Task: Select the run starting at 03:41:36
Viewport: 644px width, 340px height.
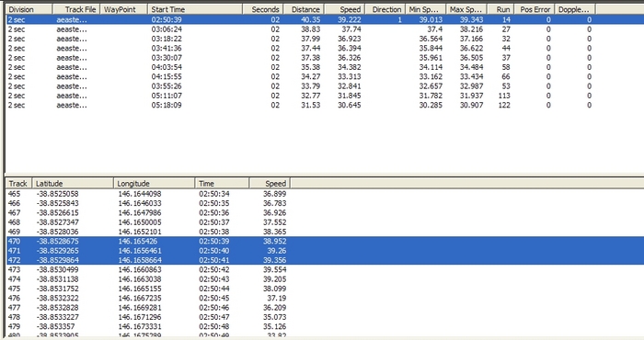Action: (325, 48)
